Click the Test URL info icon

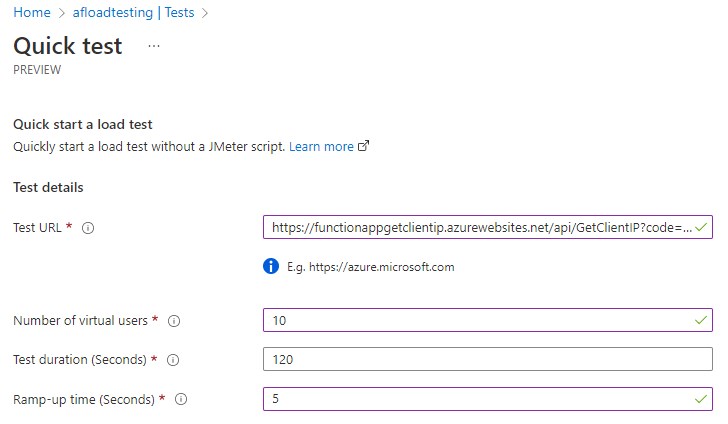88,228
